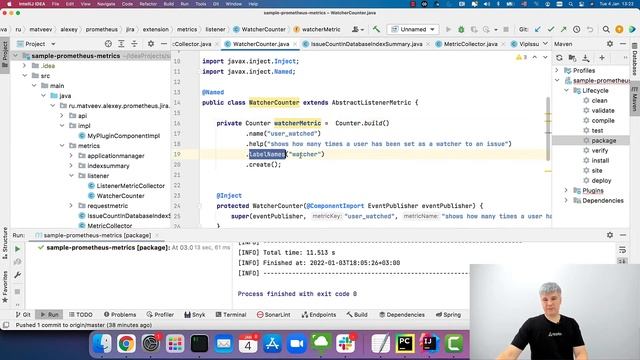
Task: Expand the requestmetric package
Action: click(71, 206)
